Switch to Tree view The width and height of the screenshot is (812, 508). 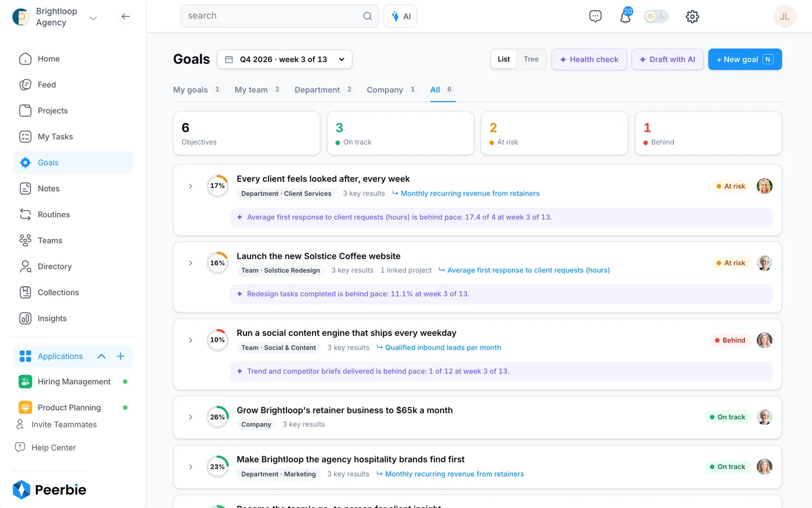[x=531, y=59]
